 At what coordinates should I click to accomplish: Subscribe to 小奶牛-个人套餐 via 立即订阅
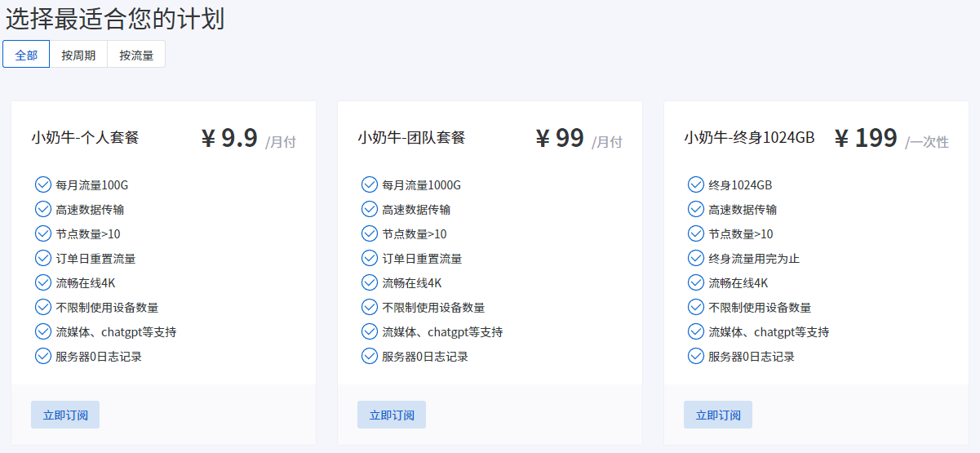(65, 415)
